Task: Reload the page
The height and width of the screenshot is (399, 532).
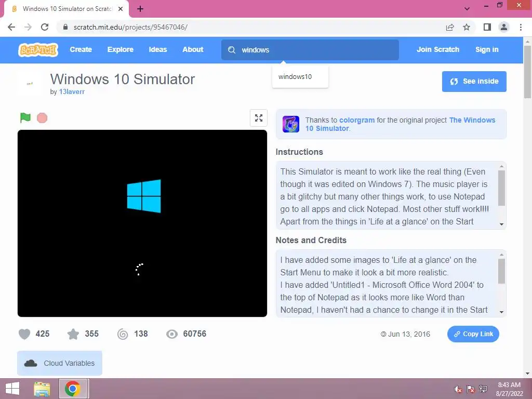Action: click(x=45, y=27)
